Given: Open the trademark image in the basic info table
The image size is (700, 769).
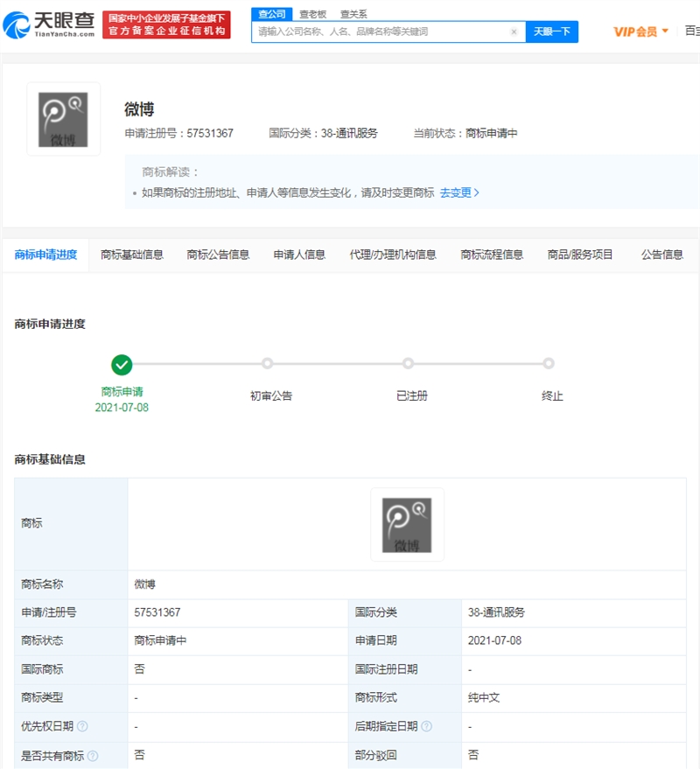Looking at the screenshot, I should tap(407, 524).
